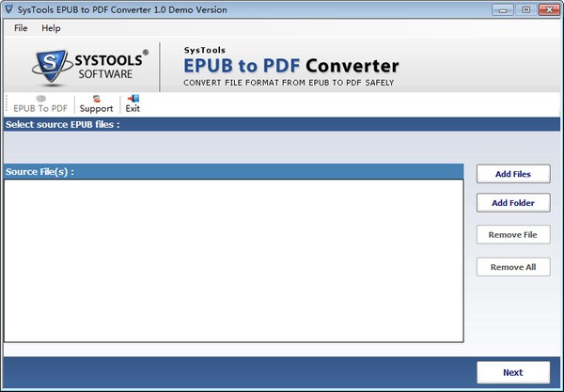Click the Remove File button
564x392 pixels.
tap(513, 235)
